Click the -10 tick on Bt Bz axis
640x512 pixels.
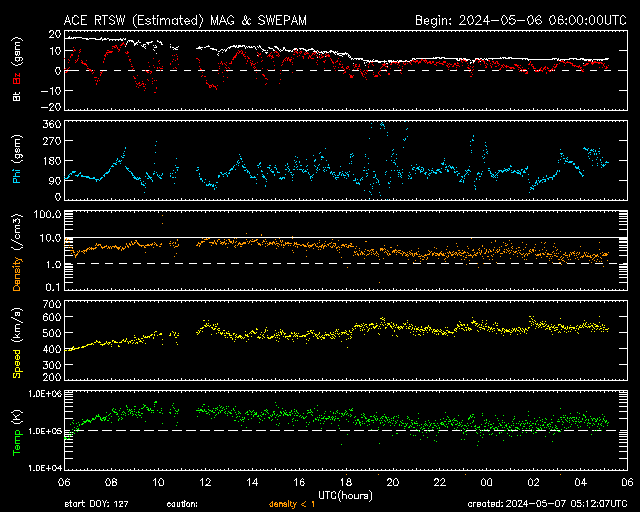(51, 91)
